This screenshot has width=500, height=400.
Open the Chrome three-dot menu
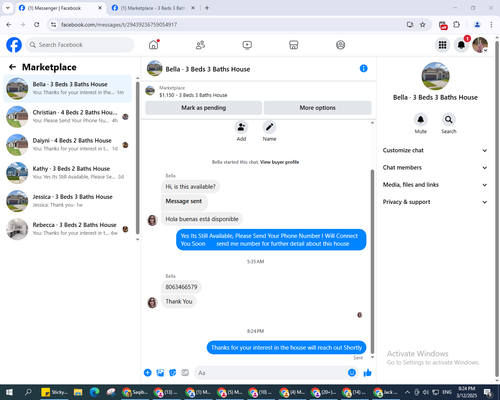491,24
